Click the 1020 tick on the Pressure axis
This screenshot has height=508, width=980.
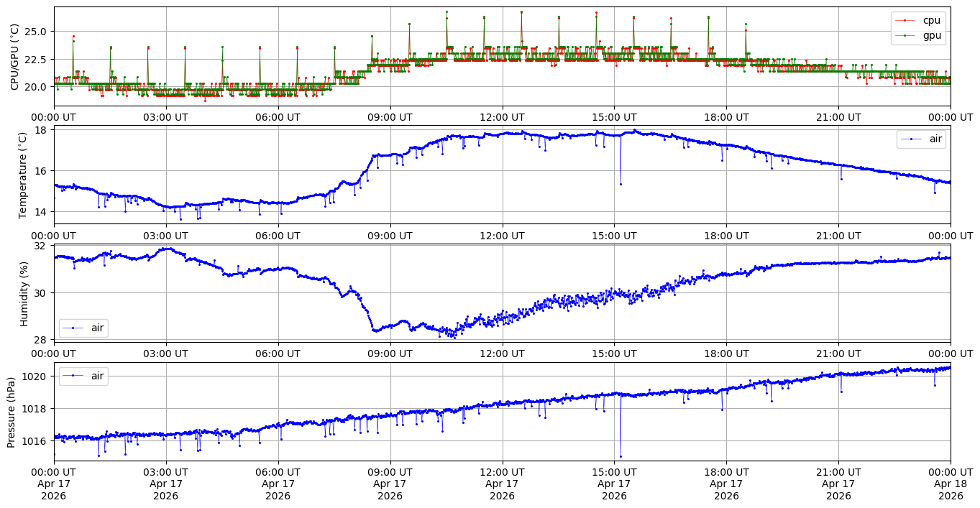pos(37,377)
